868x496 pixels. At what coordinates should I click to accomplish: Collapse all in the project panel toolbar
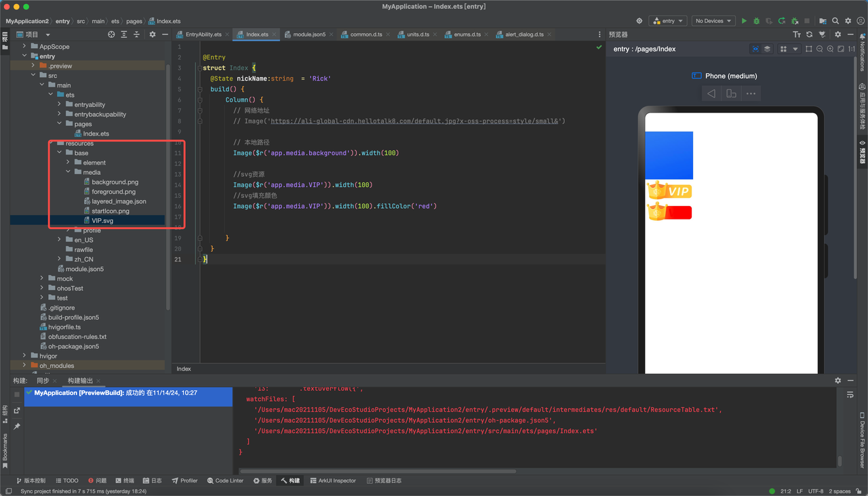tap(136, 34)
